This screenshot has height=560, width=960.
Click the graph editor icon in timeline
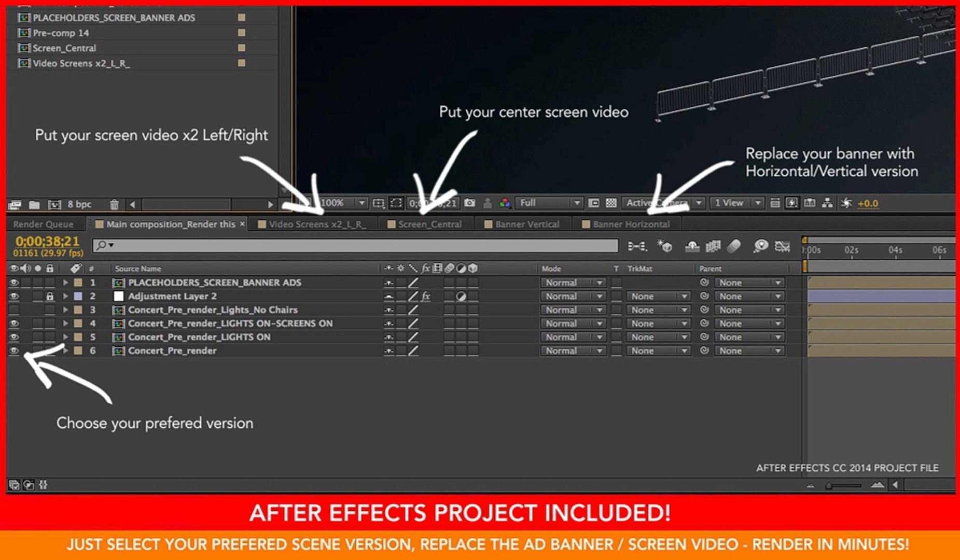[x=782, y=246]
